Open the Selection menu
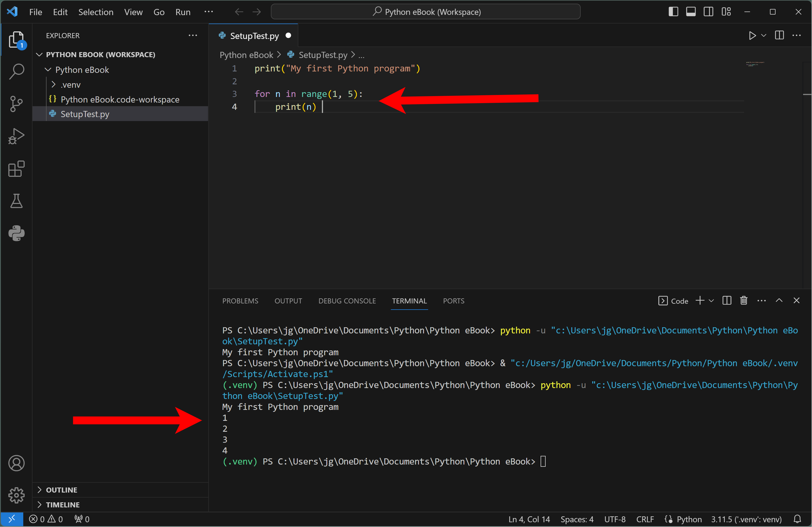The width and height of the screenshot is (812, 527). pyautogui.click(x=96, y=12)
